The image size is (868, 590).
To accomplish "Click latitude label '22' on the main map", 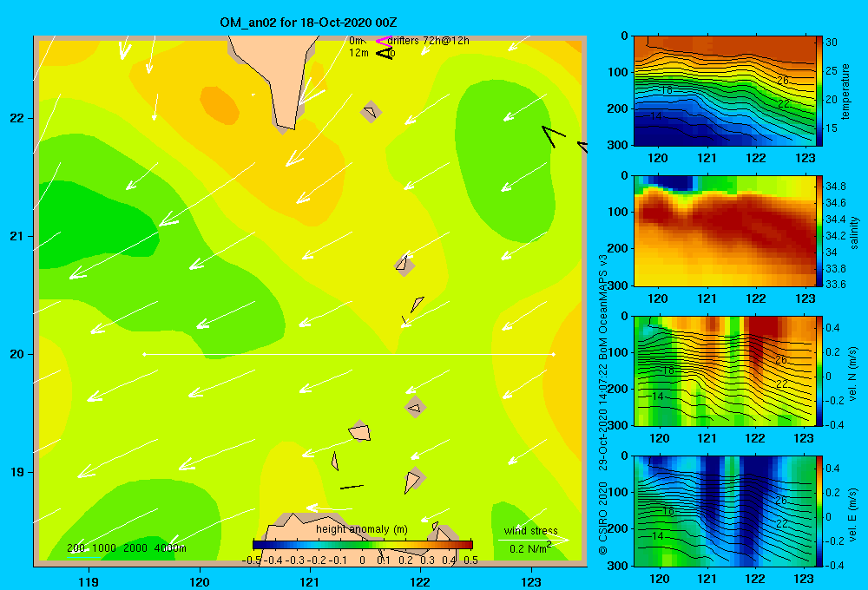I will click(16, 119).
